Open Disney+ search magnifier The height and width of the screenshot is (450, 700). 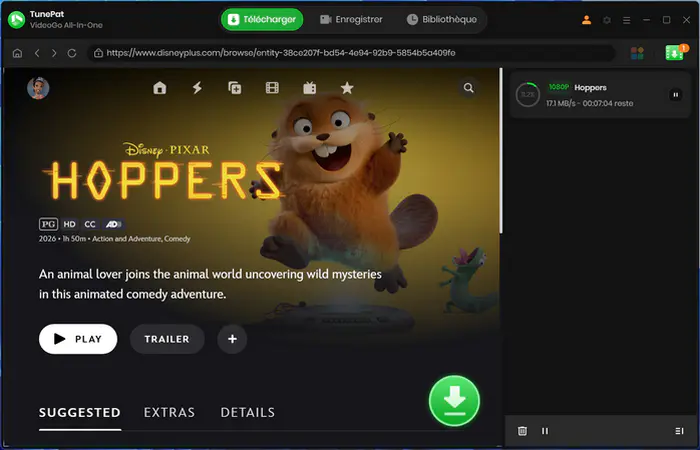pos(468,88)
